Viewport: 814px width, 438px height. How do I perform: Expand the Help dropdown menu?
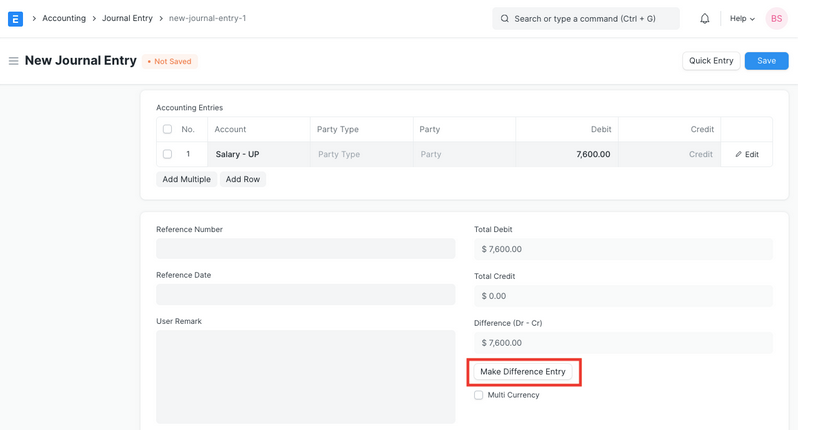742,19
